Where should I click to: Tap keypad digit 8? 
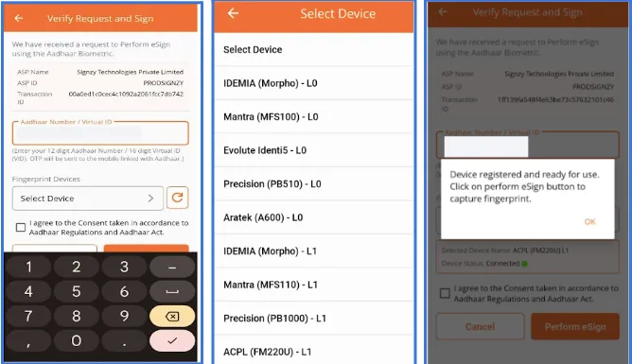77,317
